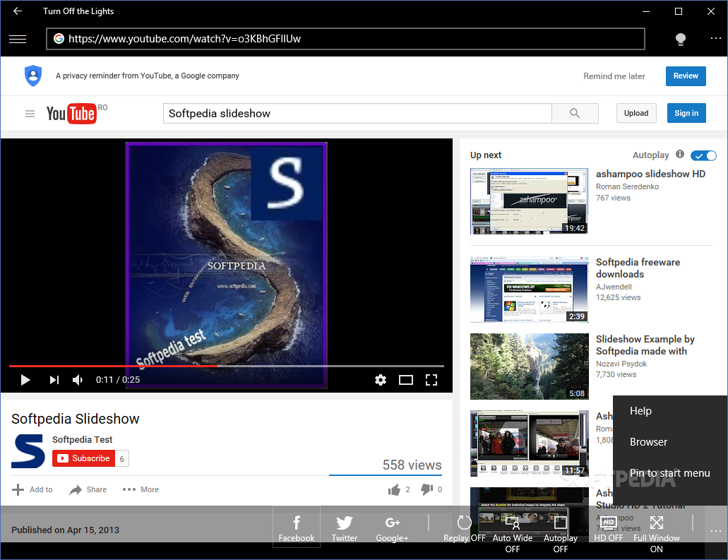
Task: Click the Softpedia Test channel avatar
Action: point(28,451)
